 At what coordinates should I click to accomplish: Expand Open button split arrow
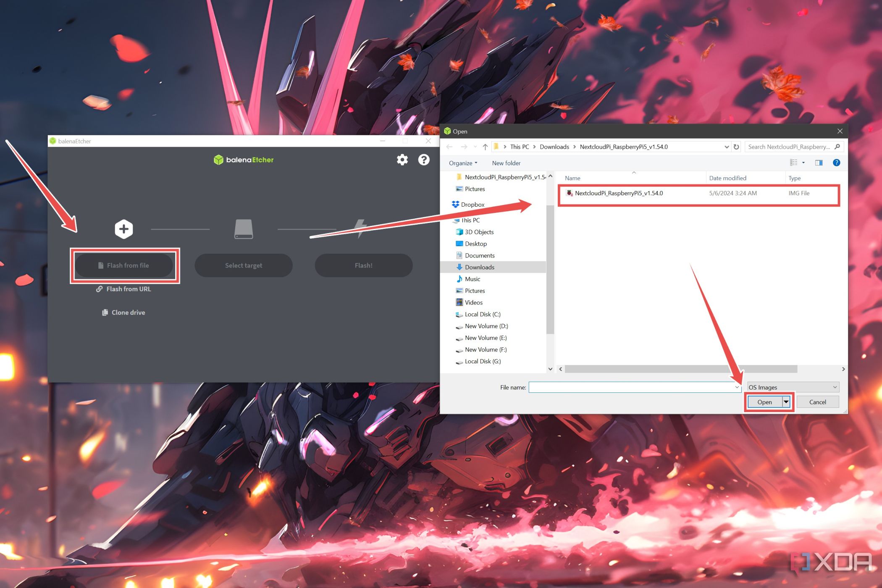pyautogui.click(x=786, y=402)
